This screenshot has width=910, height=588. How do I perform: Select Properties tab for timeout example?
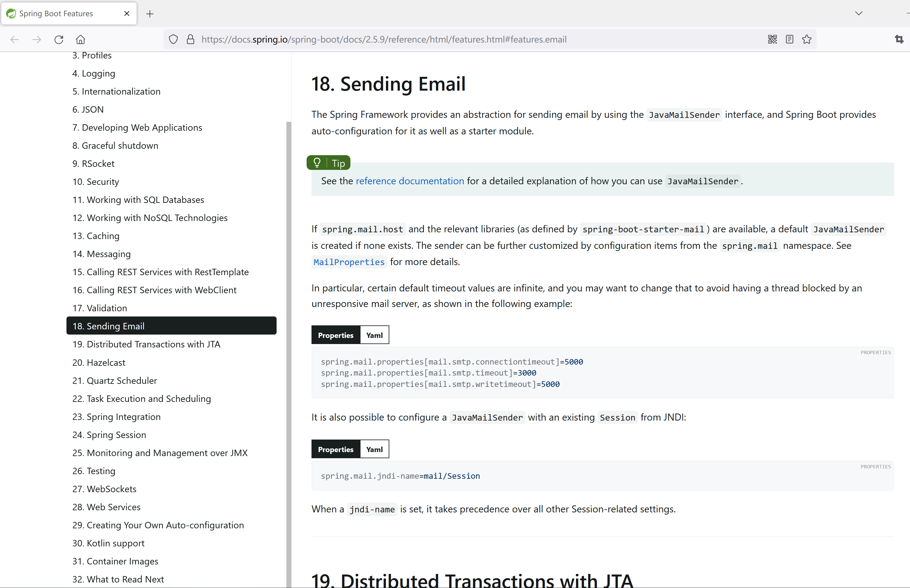point(335,335)
